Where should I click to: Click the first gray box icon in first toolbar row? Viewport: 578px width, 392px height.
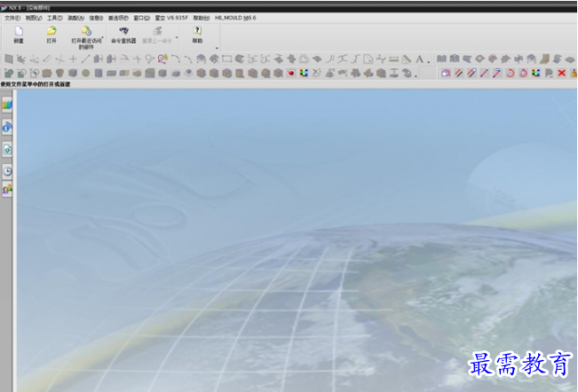click(9, 59)
